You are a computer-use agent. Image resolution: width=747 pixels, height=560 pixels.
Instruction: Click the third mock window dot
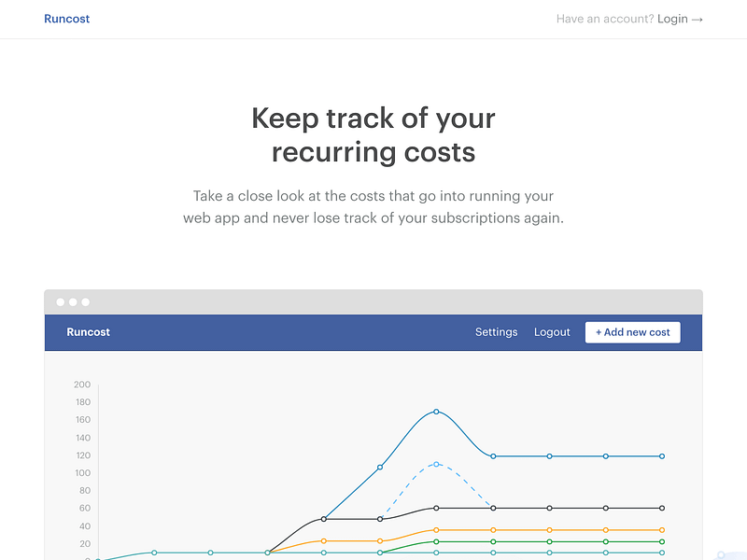[x=86, y=301]
